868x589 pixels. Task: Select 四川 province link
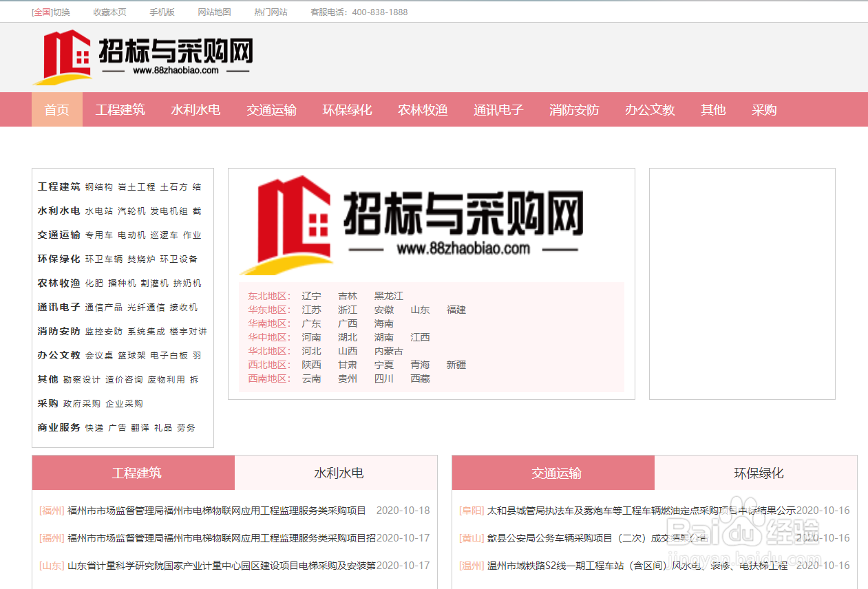384,378
